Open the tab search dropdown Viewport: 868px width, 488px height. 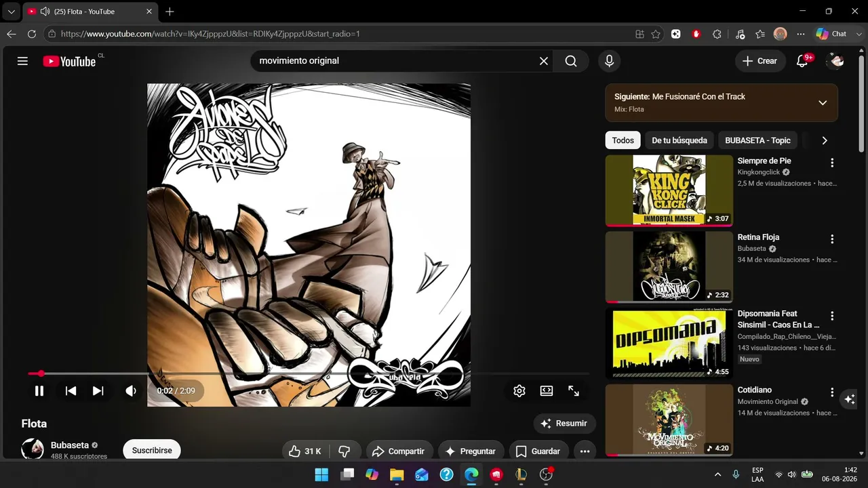point(11,12)
